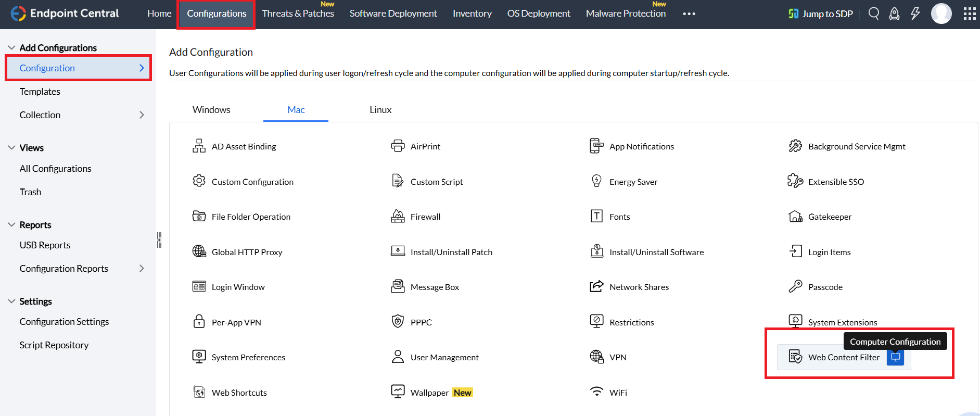Click the WiFi signal icon
980x416 pixels.
coord(596,391)
